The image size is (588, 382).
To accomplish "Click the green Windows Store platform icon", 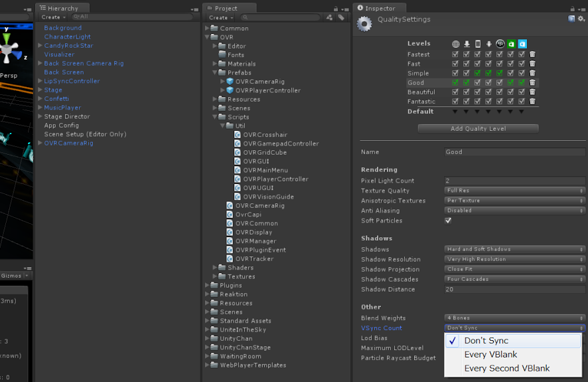I will click(x=511, y=44).
